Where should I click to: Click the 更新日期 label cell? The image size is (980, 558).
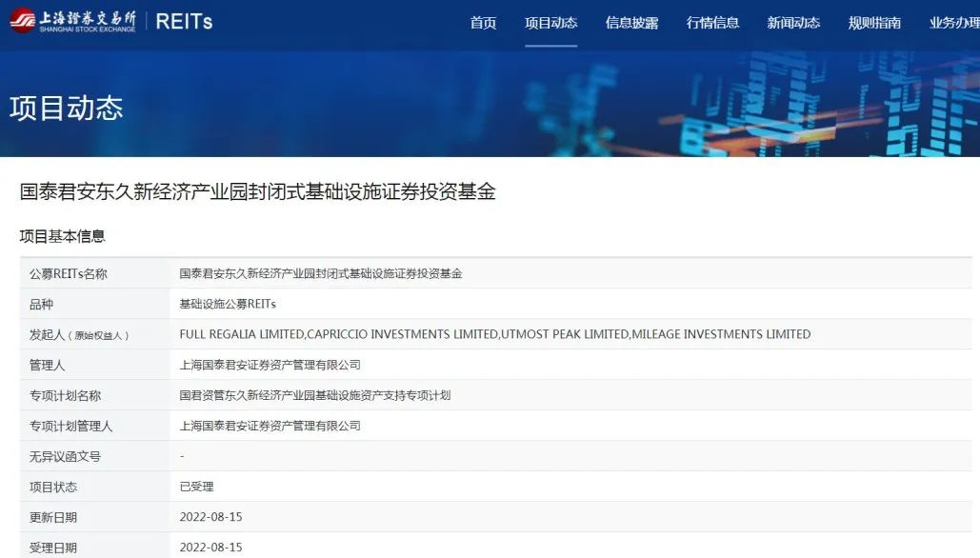pyautogui.click(x=94, y=517)
